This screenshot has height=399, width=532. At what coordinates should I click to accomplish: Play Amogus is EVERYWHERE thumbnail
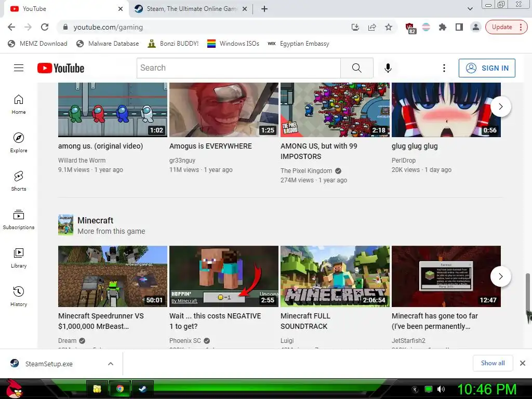pyautogui.click(x=223, y=110)
